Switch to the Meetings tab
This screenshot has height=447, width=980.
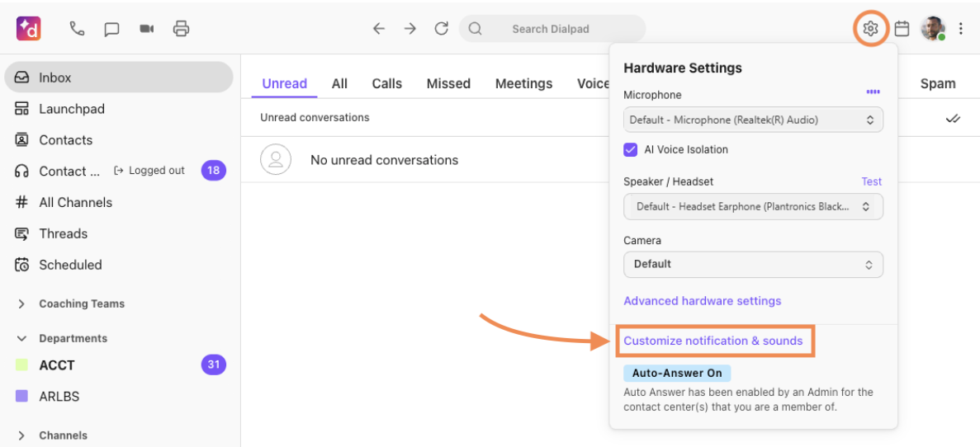tap(523, 83)
